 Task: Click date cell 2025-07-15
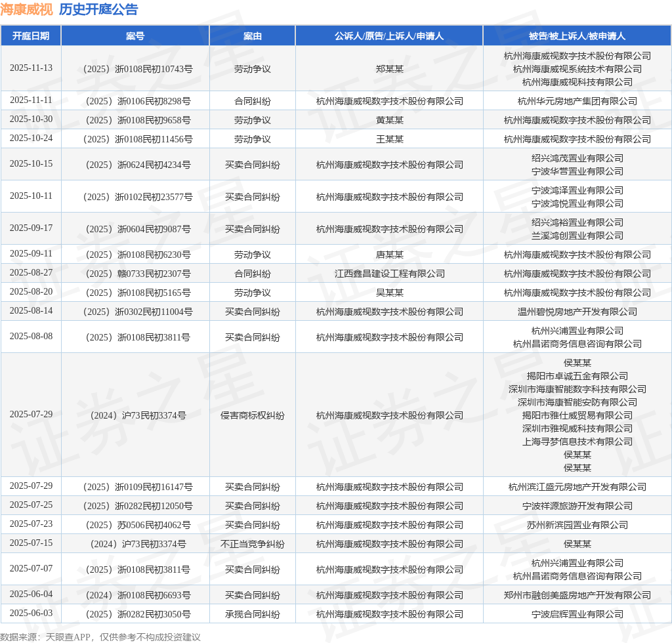pyautogui.click(x=31, y=543)
